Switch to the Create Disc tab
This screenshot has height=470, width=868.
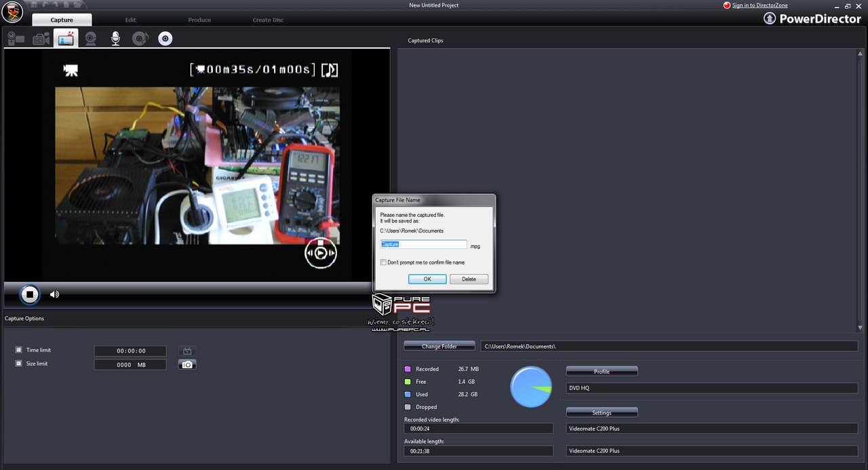(x=268, y=20)
